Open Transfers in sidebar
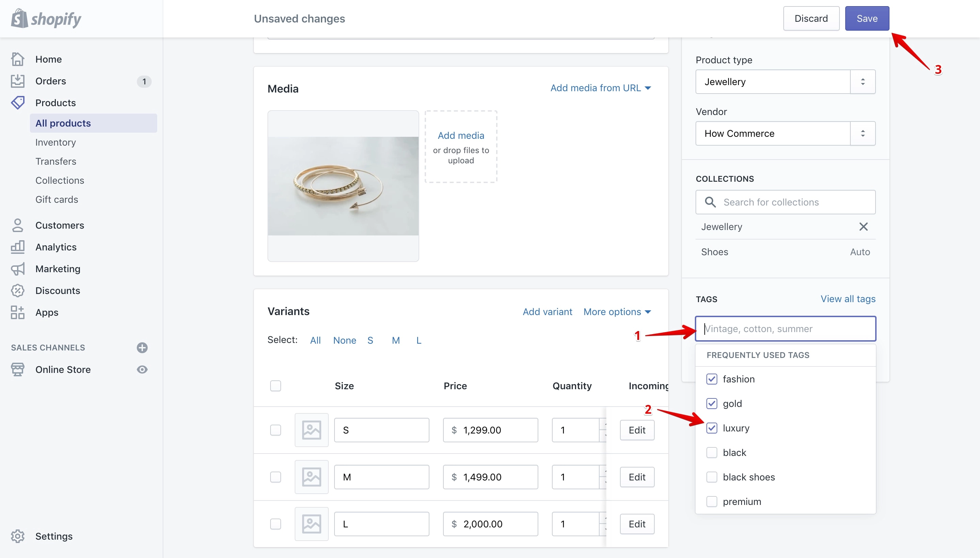The height and width of the screenshot is (558, 980). coord(55,161)
